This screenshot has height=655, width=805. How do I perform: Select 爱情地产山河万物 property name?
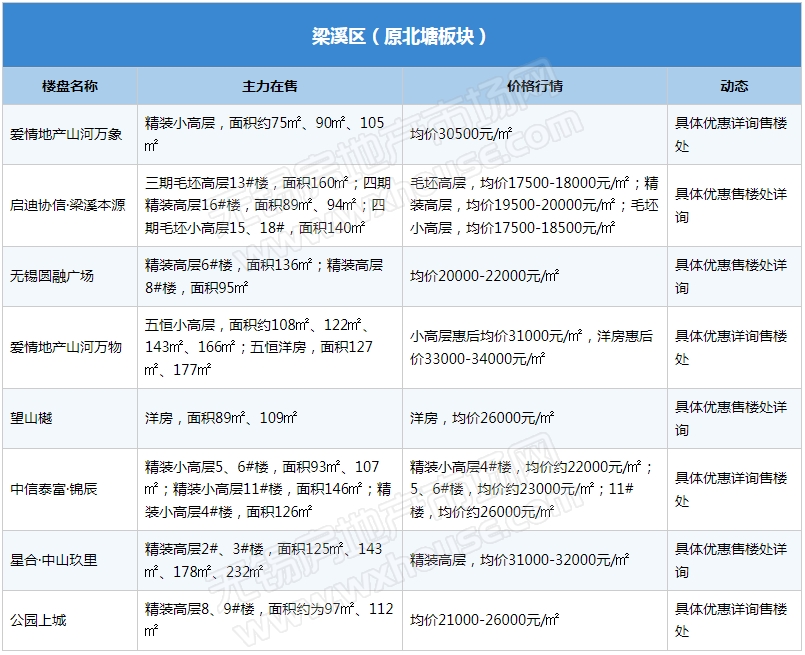coord(66,347)
